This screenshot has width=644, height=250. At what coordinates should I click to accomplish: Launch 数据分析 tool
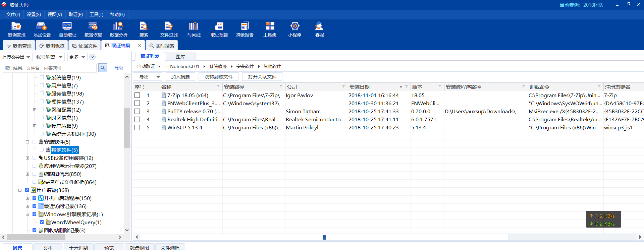[x=118, y=29]
